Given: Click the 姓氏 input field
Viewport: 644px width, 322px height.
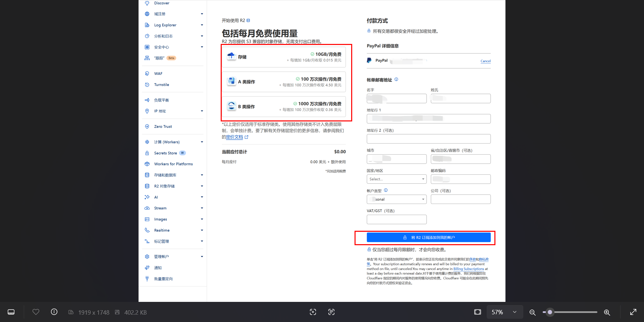Looking at the screenshot, I should (x=461, y=99).
